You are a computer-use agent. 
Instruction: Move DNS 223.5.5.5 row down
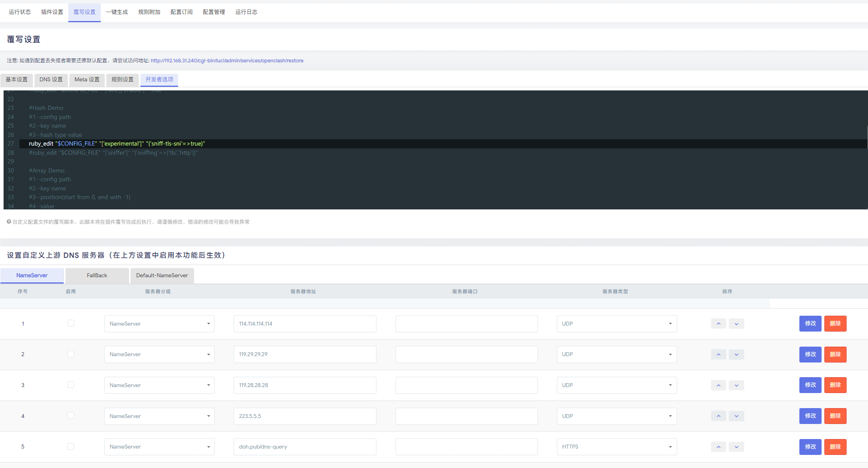coord(736,416)
